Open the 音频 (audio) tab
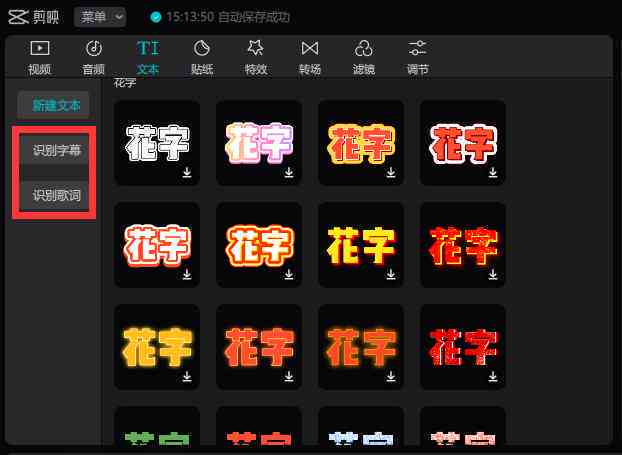Image resolution: width=622 pixels, height=455 pixels. click(x=94, y=58)
